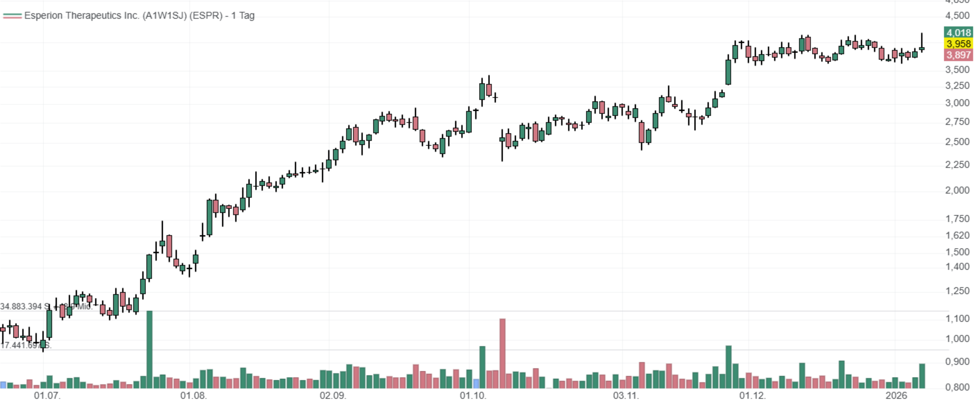The width and height of the screenshot is (980, 405).
Task: Click the tallest green volume bar
Action: click(x=149, y=349)
